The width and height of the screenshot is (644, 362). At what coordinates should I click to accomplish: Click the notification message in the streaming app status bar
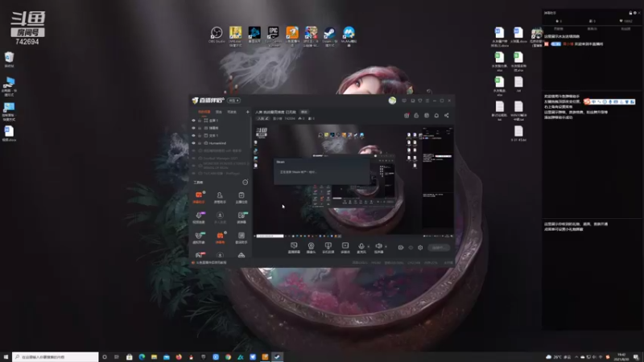click(x=211, y=262)
